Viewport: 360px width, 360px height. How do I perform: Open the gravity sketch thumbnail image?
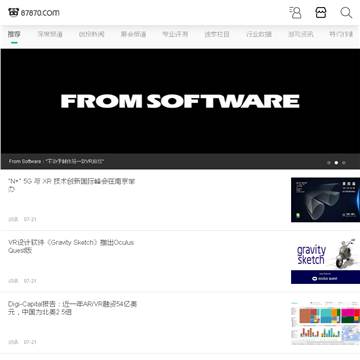tap(325, 261)
